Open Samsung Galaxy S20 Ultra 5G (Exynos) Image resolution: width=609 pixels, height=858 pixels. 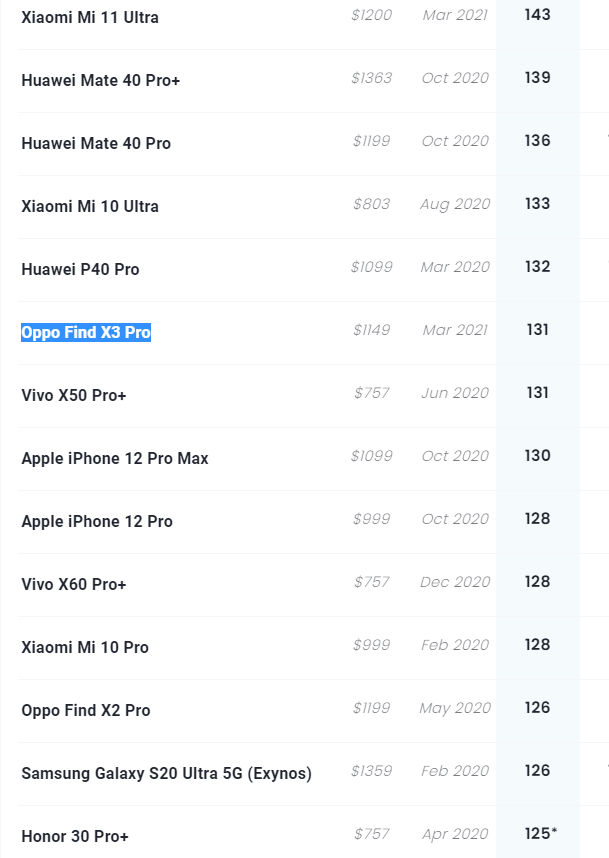(x=166, y=773)
